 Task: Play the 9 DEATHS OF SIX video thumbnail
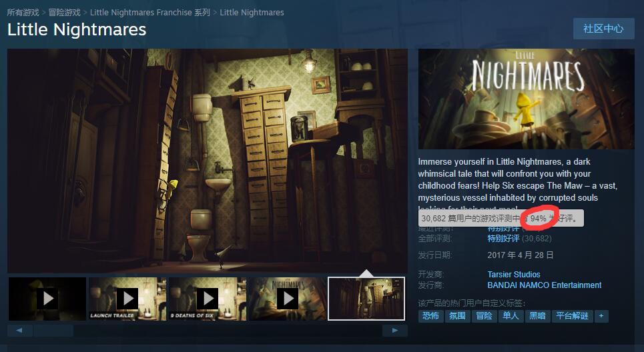coord(208,299)
